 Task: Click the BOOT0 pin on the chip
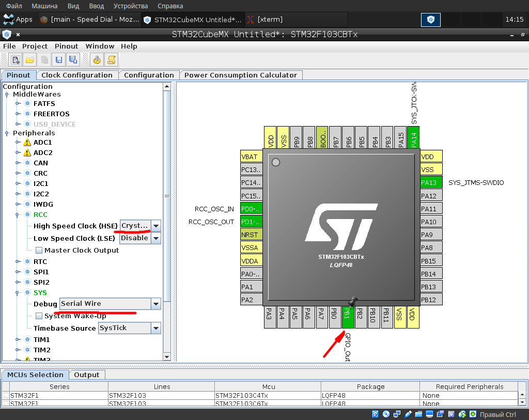pos(322,137)
